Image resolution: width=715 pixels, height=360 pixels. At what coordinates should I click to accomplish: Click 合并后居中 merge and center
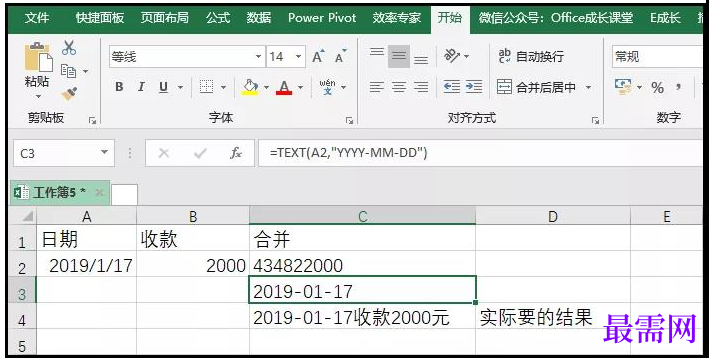click(536, 87)
